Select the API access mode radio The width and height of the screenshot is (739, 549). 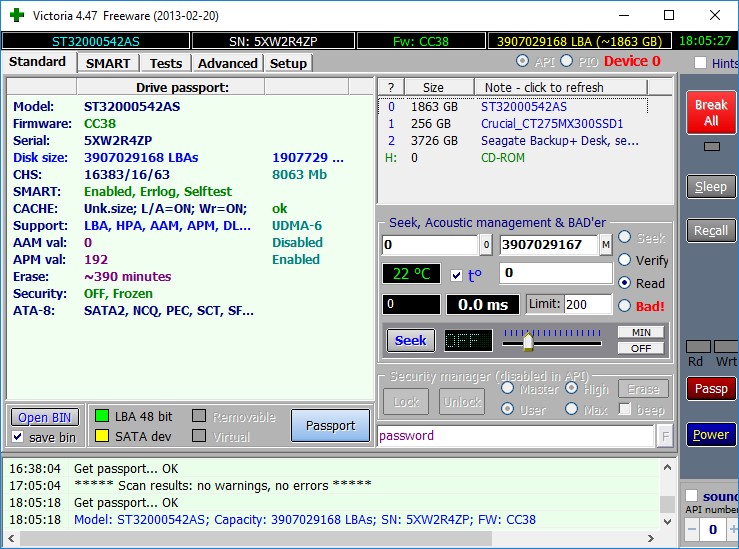(522, 61)
